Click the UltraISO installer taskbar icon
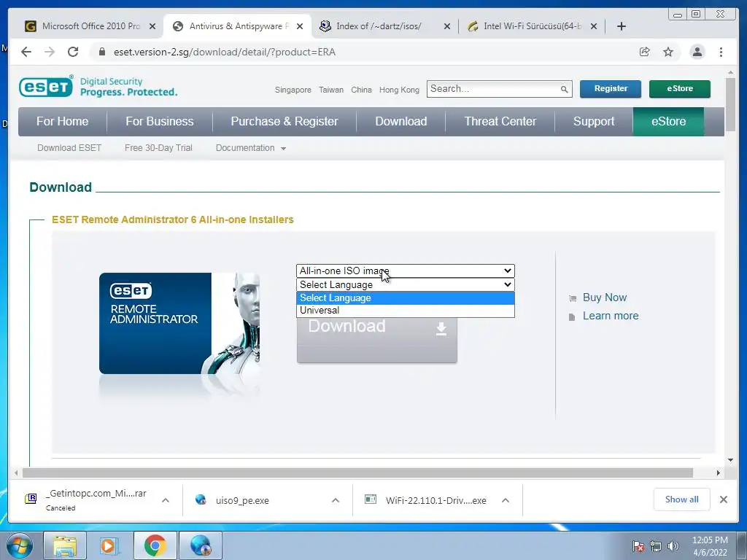747x560 pixels. (x=201, y=545)
